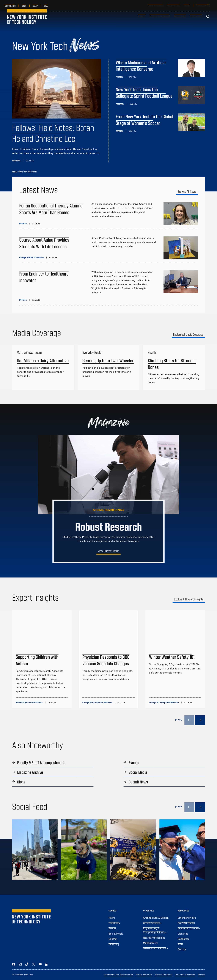Open the Fellows' Field Notes: Bofan He and Christine Lee headline
Screen dimensions: 217x980
(53, 133)
